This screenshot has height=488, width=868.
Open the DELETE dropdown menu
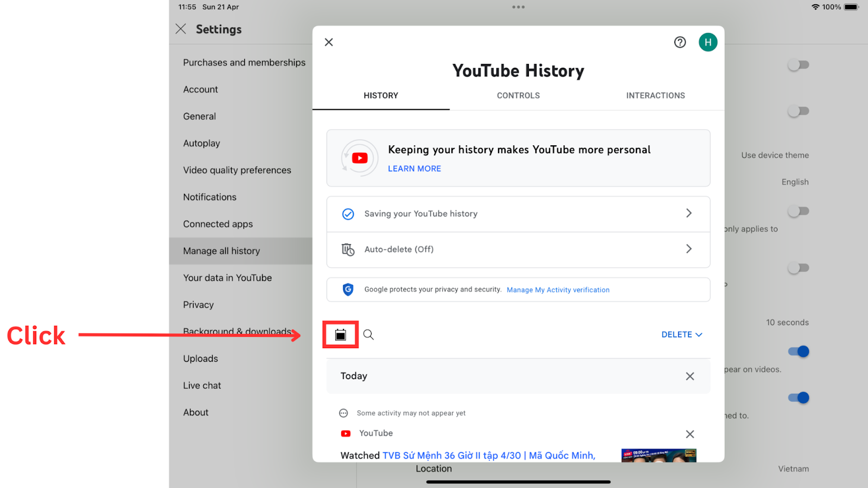point(681,335)
